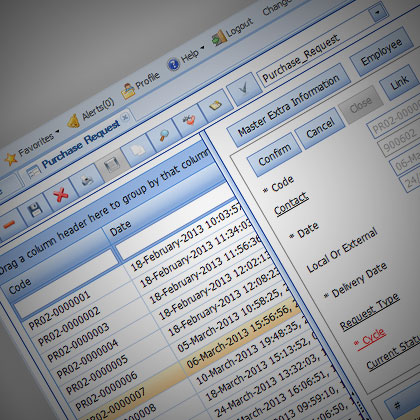
Task: Click the greyed copy documents icon
Action: pos(138,150)
